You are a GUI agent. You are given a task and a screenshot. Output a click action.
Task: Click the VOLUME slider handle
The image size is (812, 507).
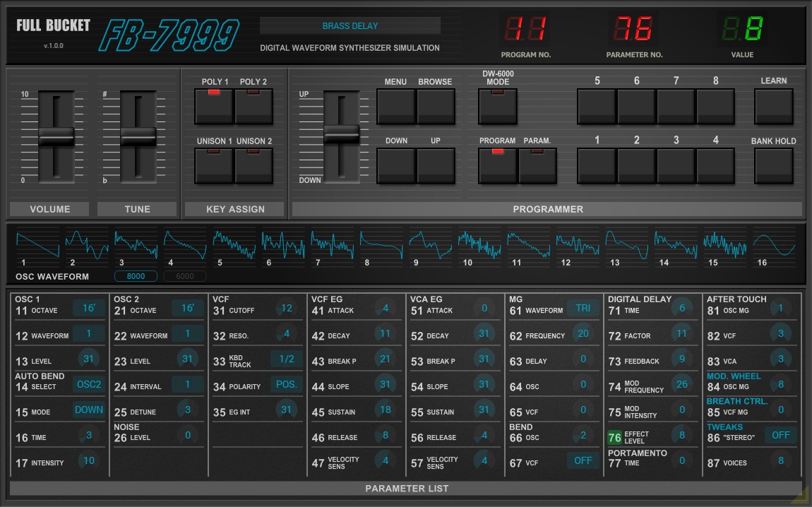pos(56,136)
